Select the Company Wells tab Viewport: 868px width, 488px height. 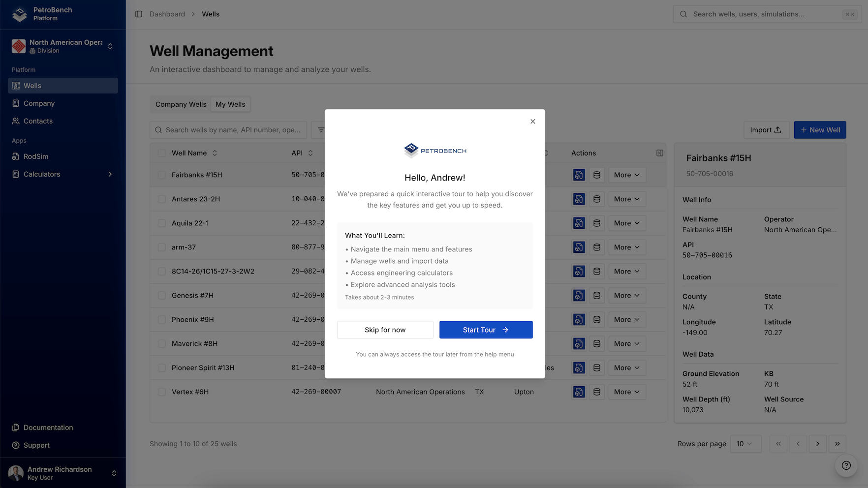pyautogui.click(x=180, y=104)
